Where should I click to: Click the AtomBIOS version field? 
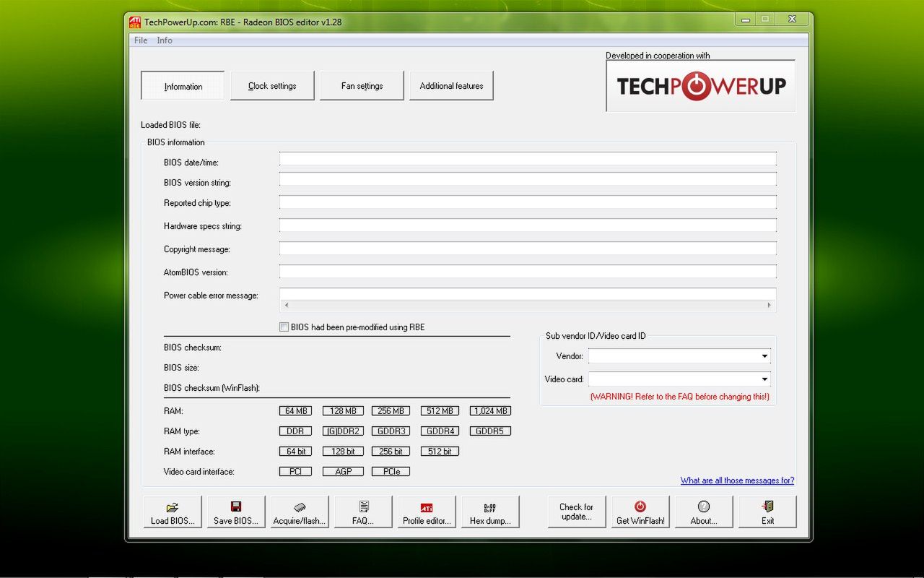528,272
